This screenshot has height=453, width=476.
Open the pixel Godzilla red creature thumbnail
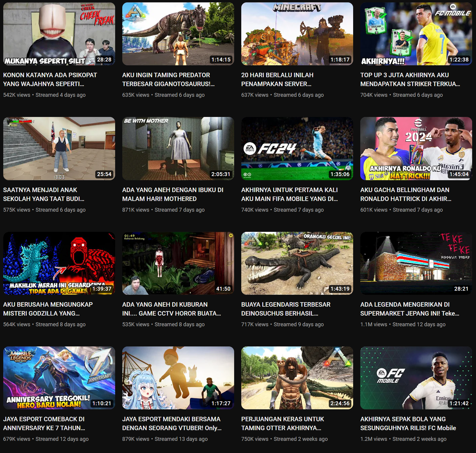click(59, 263)
